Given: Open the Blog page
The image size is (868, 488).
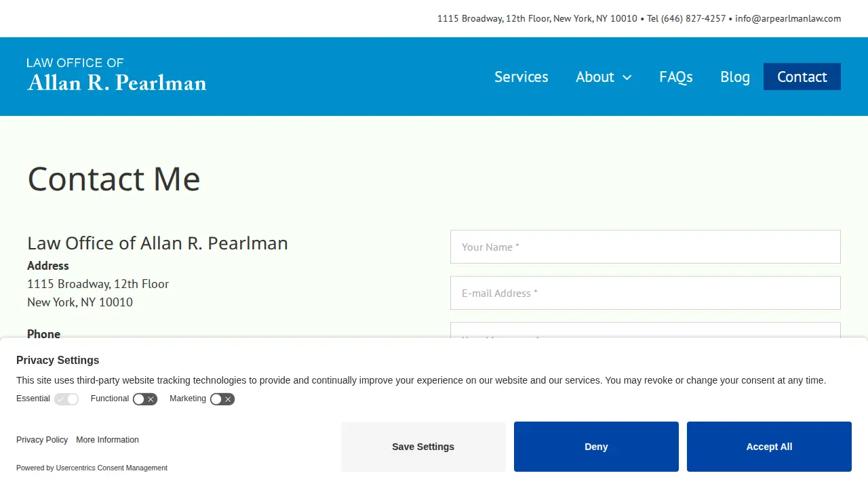Looking at the screenshot, I should pyautogui.click(x=735, y=77).
